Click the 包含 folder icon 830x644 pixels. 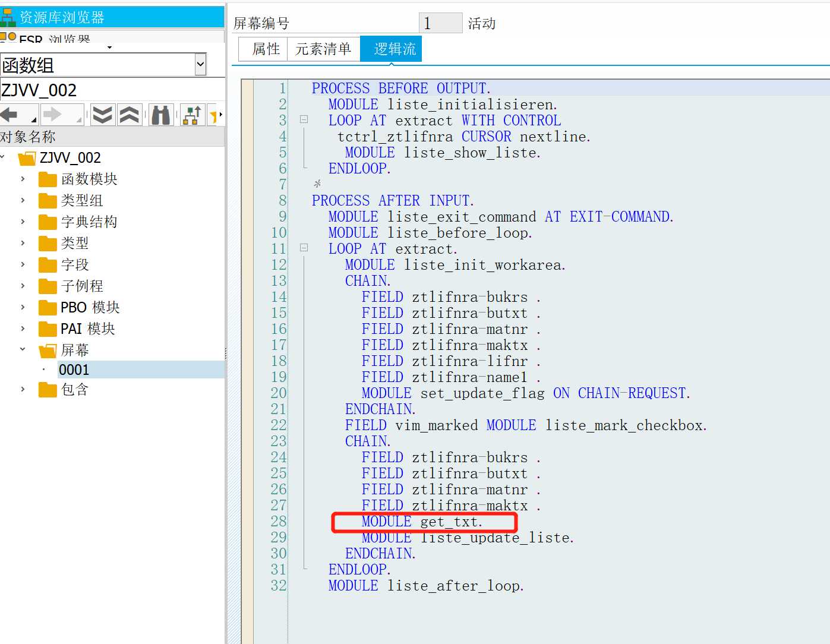(x=48, y=390)
